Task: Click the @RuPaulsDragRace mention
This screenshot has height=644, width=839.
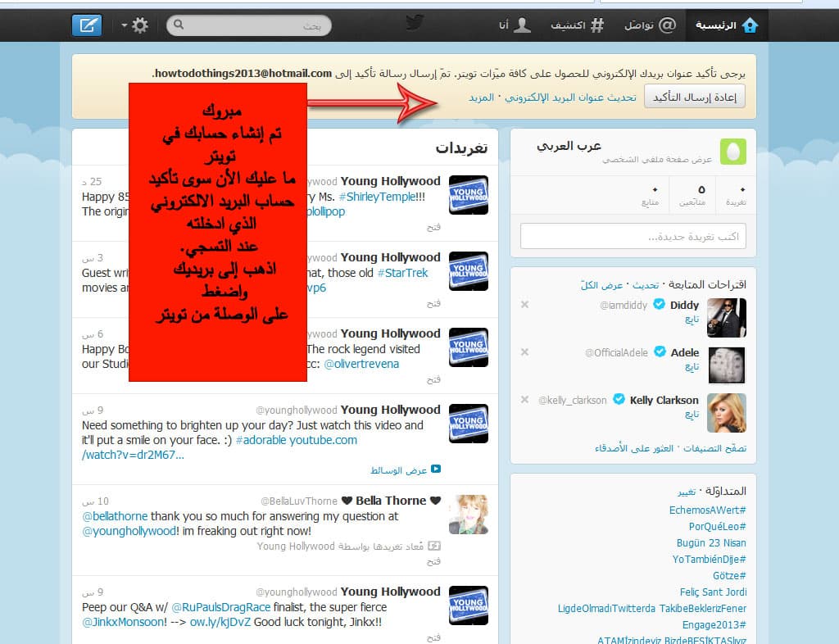Action: click(x=220, y=608)
